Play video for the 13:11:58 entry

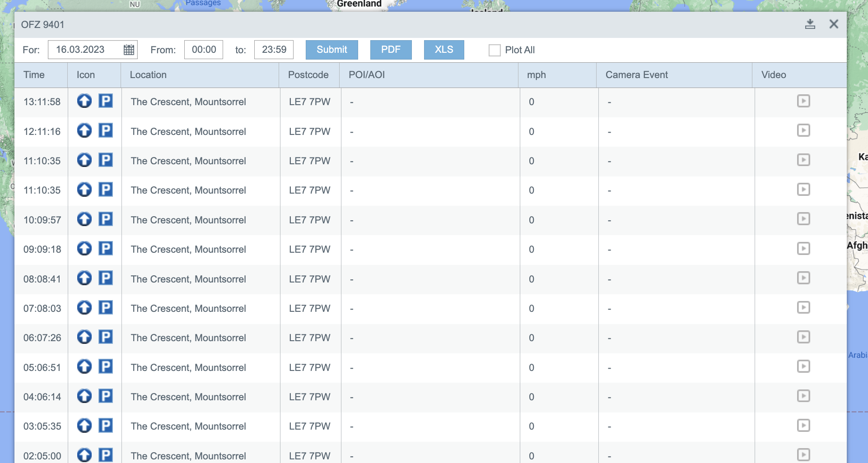point(803,101)
